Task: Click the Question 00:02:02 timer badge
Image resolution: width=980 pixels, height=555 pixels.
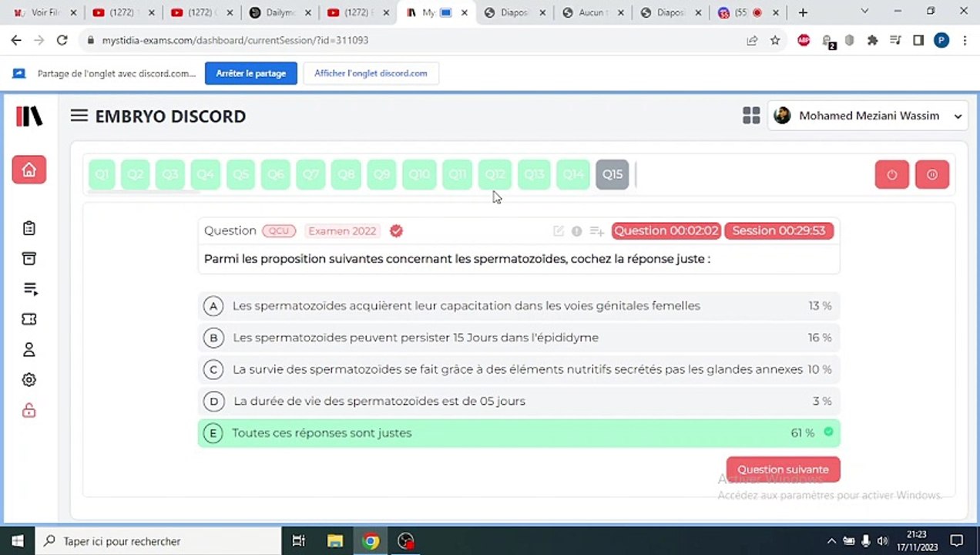Action: click(x=666, y=230)
